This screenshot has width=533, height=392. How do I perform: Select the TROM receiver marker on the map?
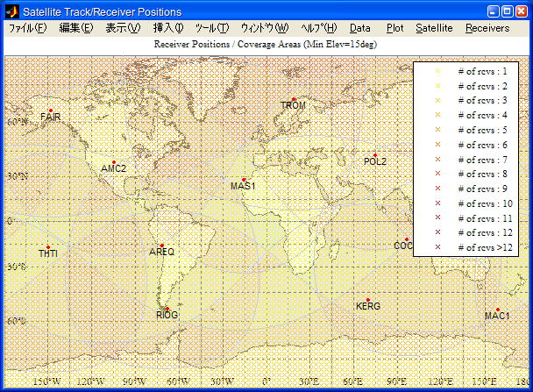[293, 99]
